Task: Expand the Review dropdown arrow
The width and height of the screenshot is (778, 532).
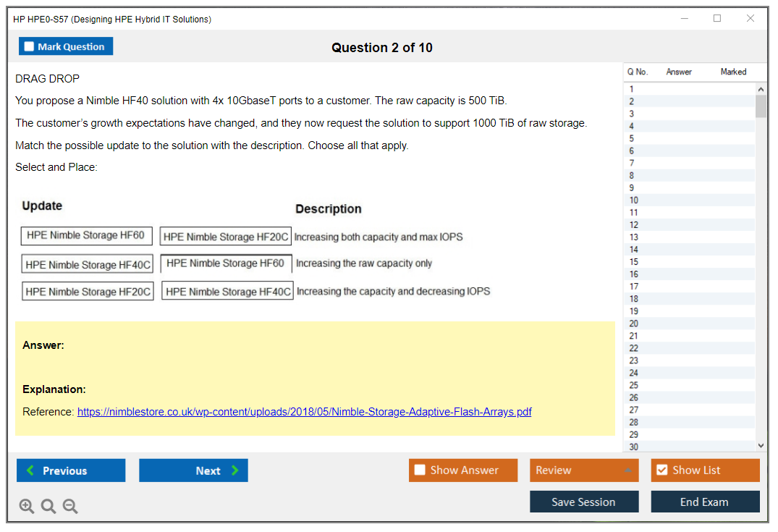Action: click(x=627, y=470)
